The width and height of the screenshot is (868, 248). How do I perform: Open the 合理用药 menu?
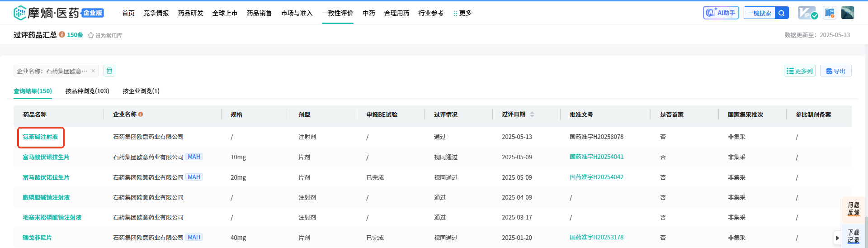click(x=397, y=13)
